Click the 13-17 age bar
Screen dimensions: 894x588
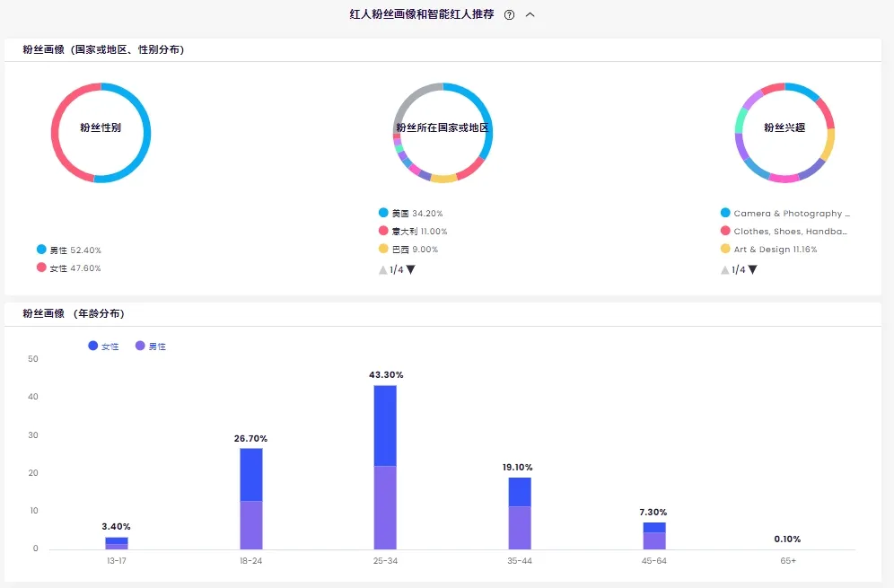(117, 543)
